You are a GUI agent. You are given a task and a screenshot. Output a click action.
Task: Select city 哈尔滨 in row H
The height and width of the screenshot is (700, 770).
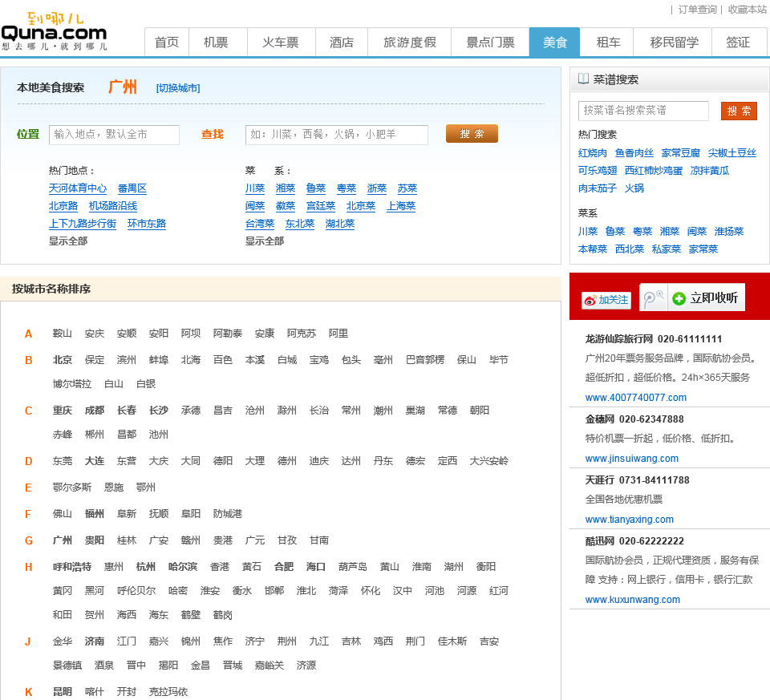pyautogui.click(x=183, y=567)
